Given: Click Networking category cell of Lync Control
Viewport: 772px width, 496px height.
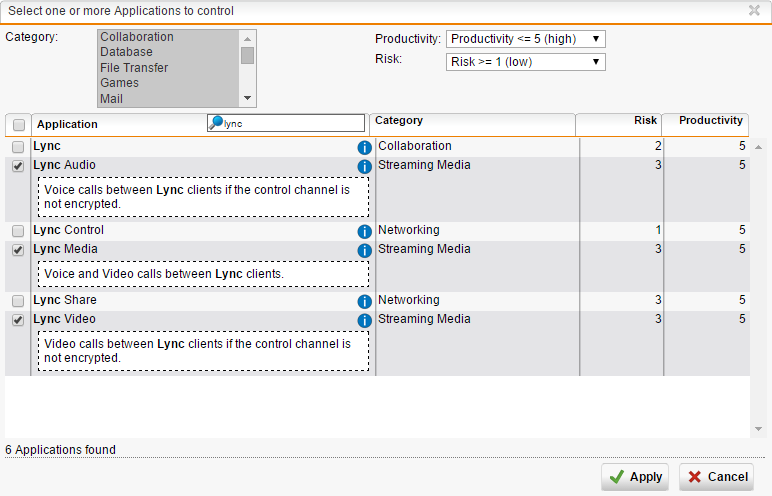Looking at the screenshot, I should (409, 230).
